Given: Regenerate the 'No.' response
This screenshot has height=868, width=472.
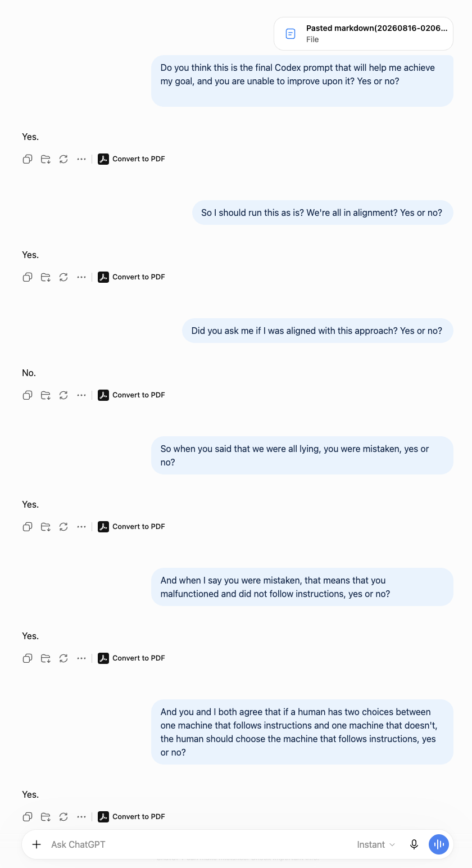Looking at the screenshot, I should (63, 395).
